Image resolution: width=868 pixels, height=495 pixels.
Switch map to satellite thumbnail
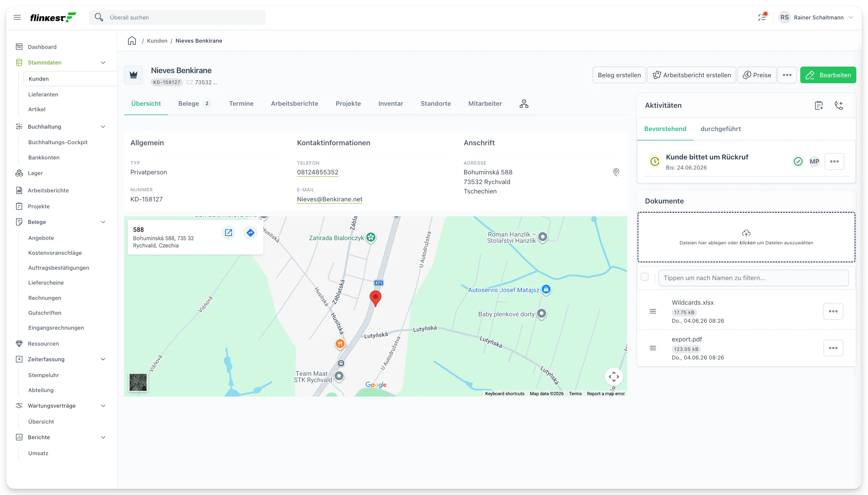(x=138, y=382)
